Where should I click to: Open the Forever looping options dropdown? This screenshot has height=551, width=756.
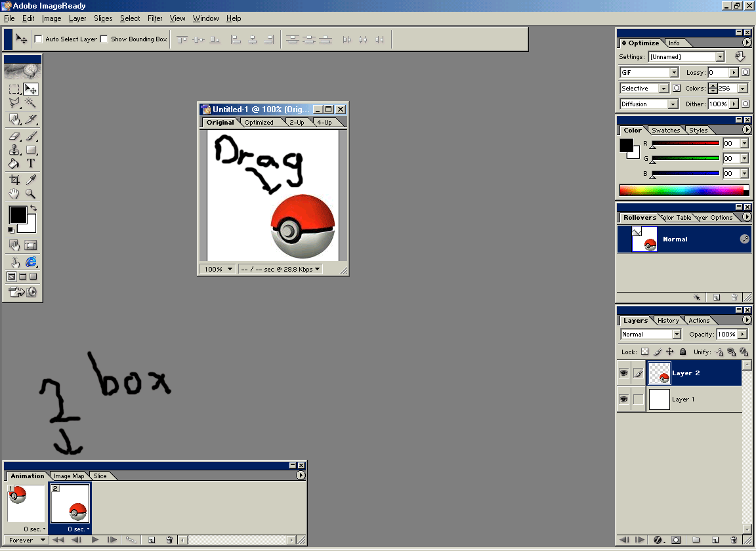(26, 540)
